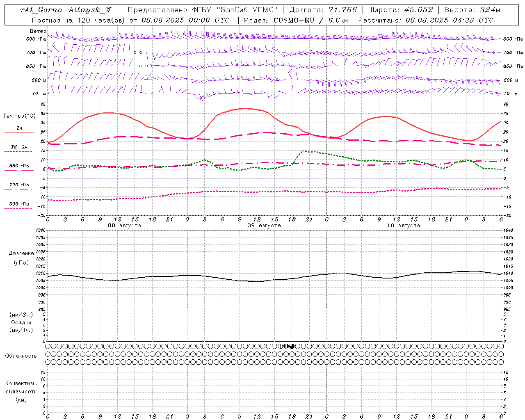Viewport: 525px width, 420px height.
Task: Click the Облачность cloud cover row label
Action: pos(21,356)
